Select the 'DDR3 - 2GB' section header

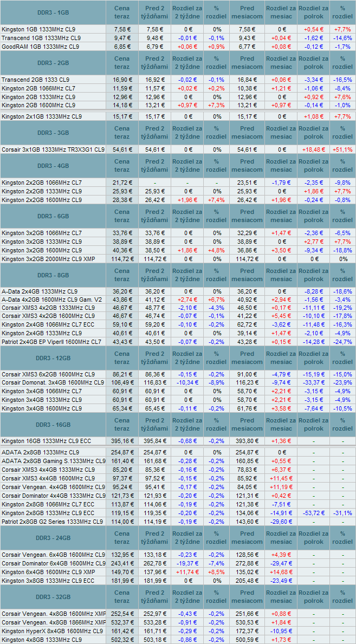click(x=54, y=62)
